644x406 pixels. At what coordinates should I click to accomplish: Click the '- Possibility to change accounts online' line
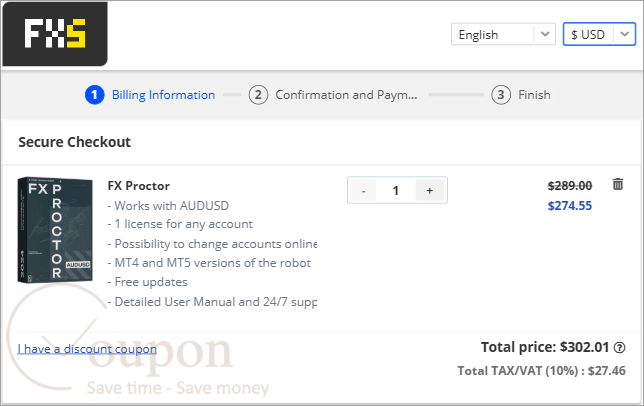pos(212,244)
